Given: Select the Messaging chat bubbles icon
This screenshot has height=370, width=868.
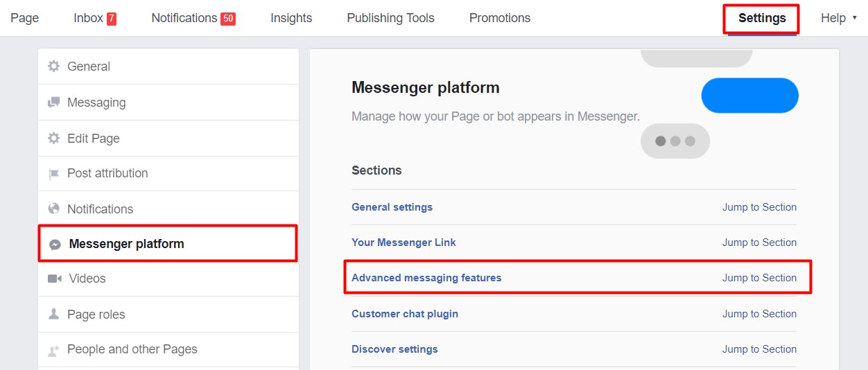Looking at the screenshot, I should 53,103.
